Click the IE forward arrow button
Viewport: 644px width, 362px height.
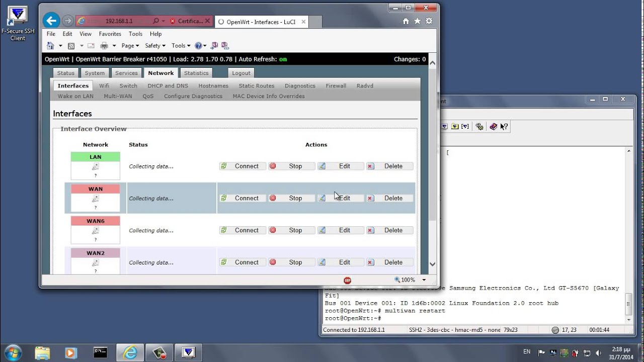pos(68,21)
